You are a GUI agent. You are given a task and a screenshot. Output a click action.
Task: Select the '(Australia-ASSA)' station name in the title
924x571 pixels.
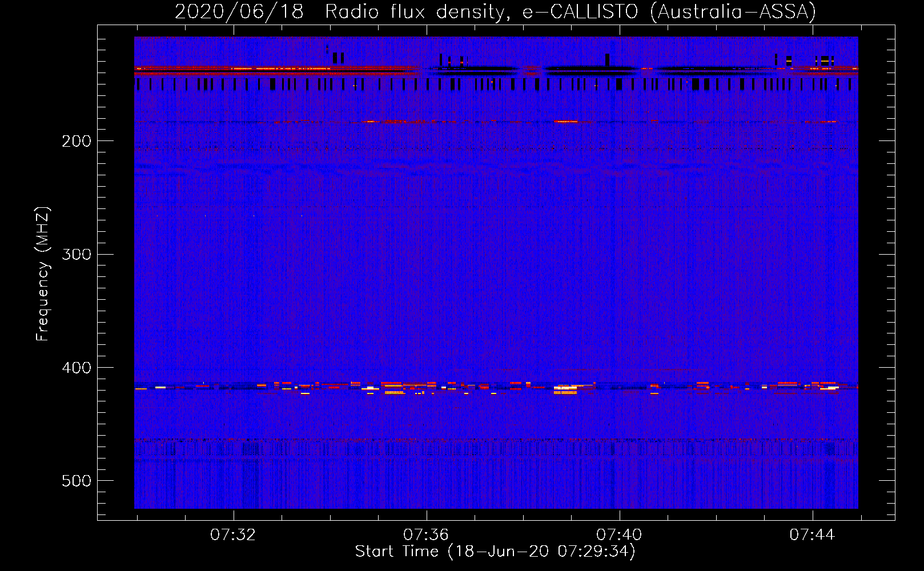pos(733,11)
